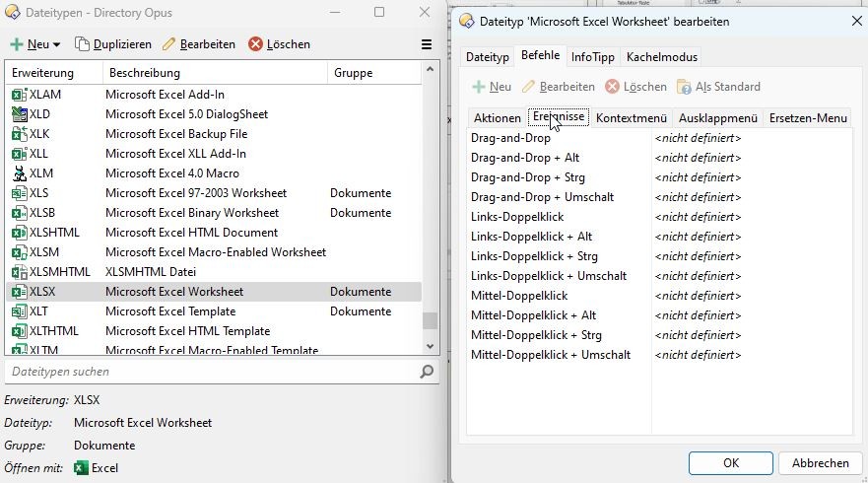
Task: Switch to the Dateityp tab
Action: pyautogui.click(x=487, y=57)
